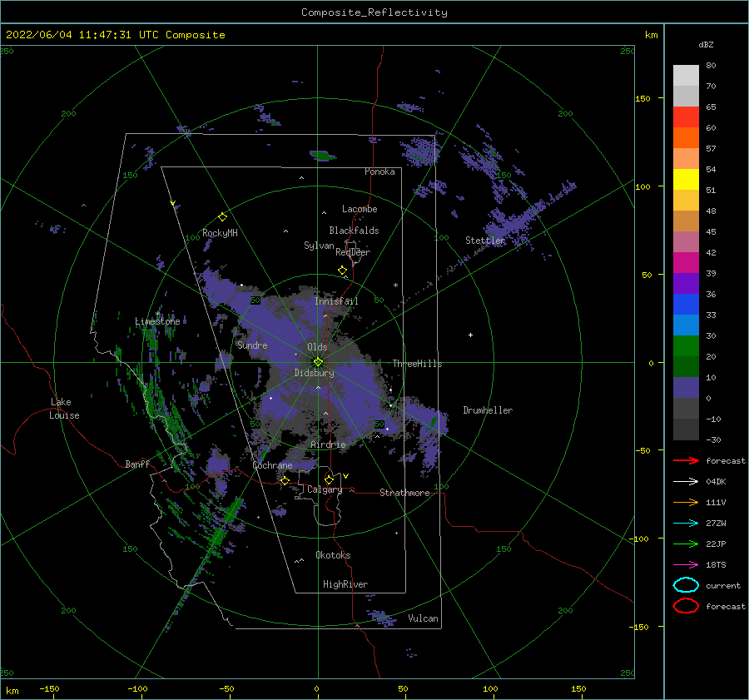Select the green 20-30 dBZ swatch
The image size is (749, 700).
686,346
